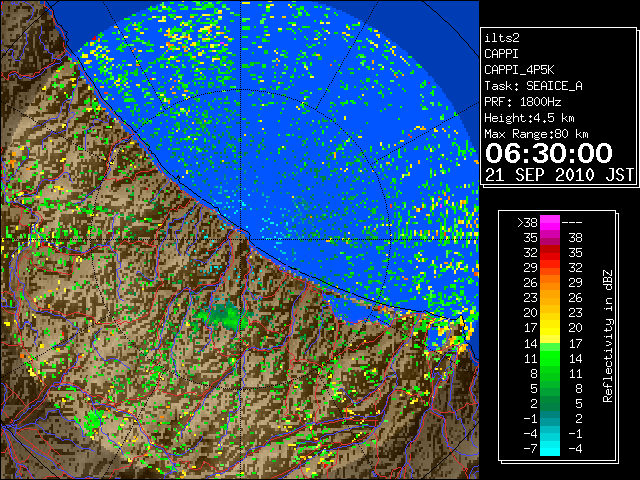Screen dimensions: 640x480
Task: Click the '21 SEP 2010 JST' date
Action: pyautogui.click(x=559, y=175)
